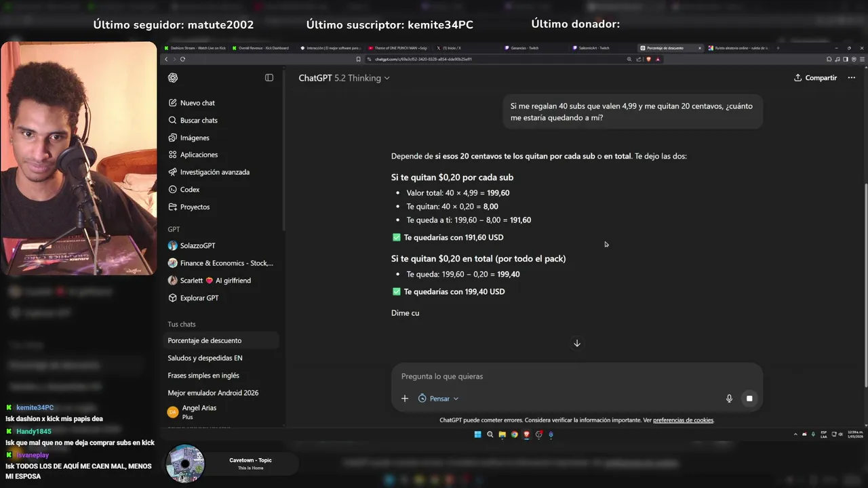The width and height of the screenshot is (868, 488).
Task: Click the Brave browser taskbar icon
Action: [x=526, y=434]
